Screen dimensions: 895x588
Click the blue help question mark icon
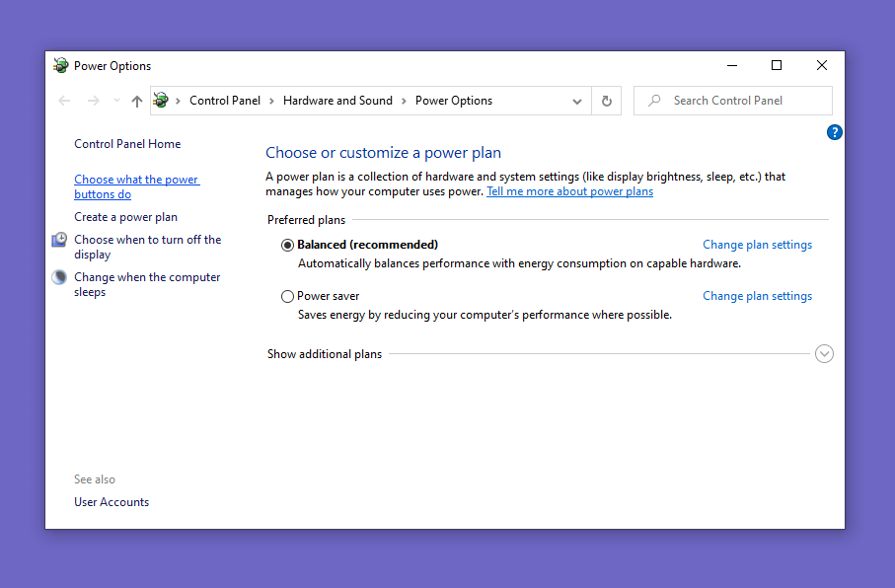(834, 132)
